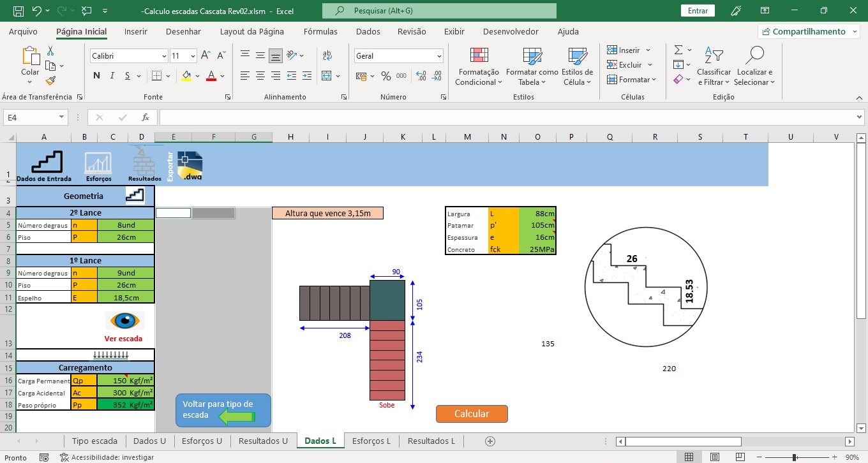Click the decrease indent icon
Image resolution: width=868 pixels, height=463 pixels.
point(292,76)
